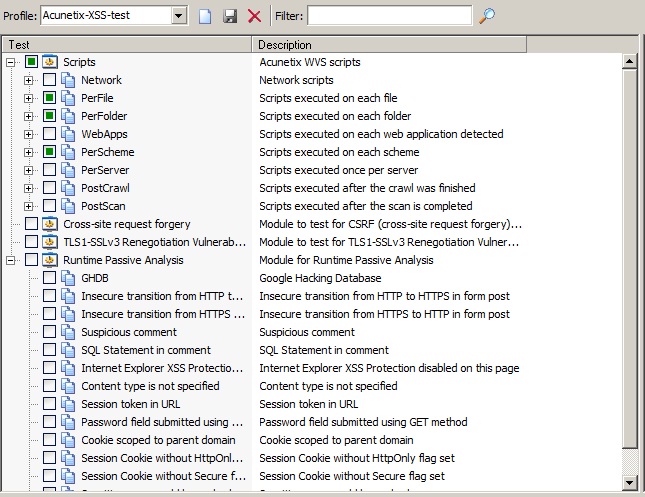The image size is (645, 497).
Task: Expand the PerScheme node
Action: click(28, 153)
